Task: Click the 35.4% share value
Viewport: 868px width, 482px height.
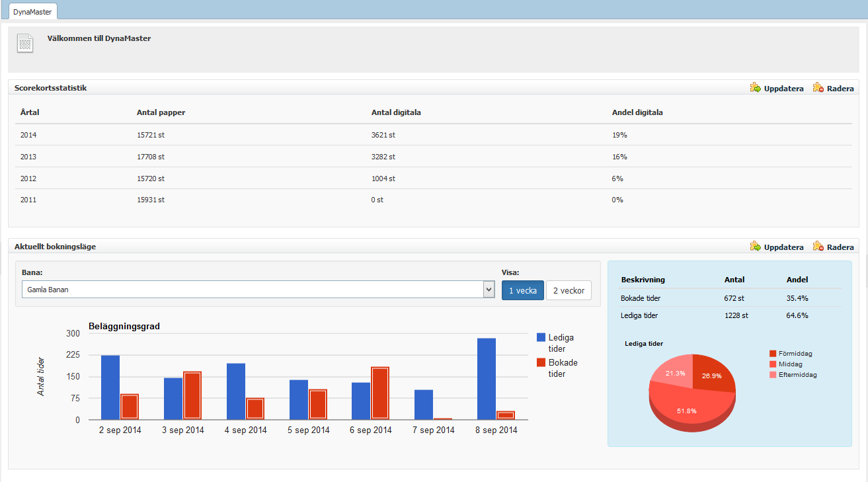Action: [797, 298]
